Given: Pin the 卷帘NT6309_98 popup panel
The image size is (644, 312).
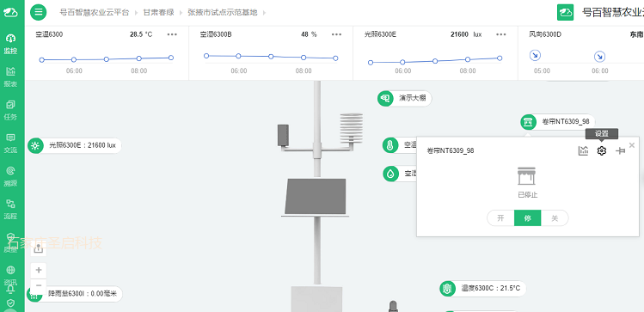Looking at the screenshot, I should pos(620,151).
